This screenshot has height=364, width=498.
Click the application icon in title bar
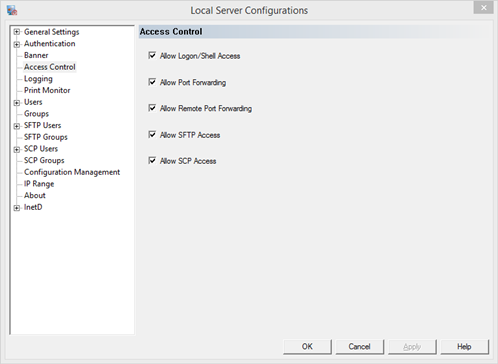click(12, 10)
